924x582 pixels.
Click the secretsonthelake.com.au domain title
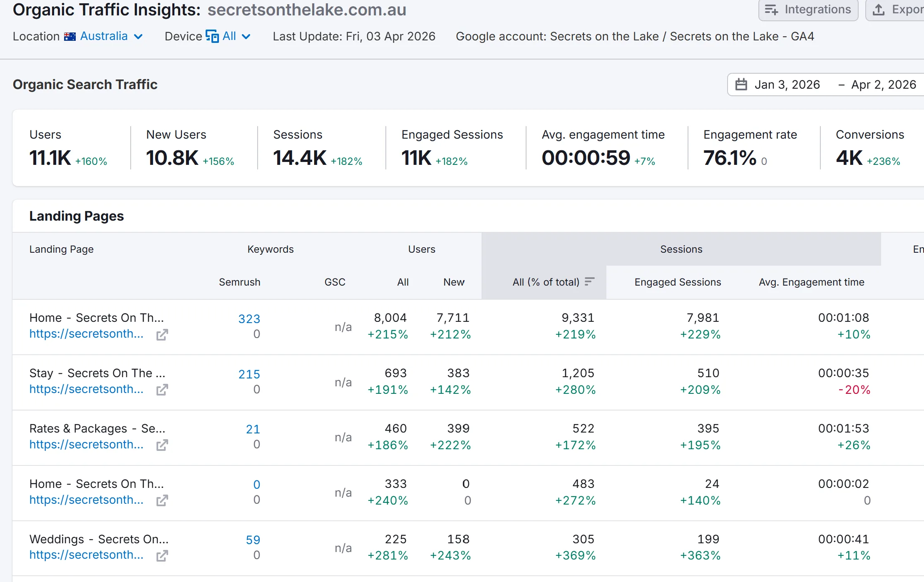point(307,10)
